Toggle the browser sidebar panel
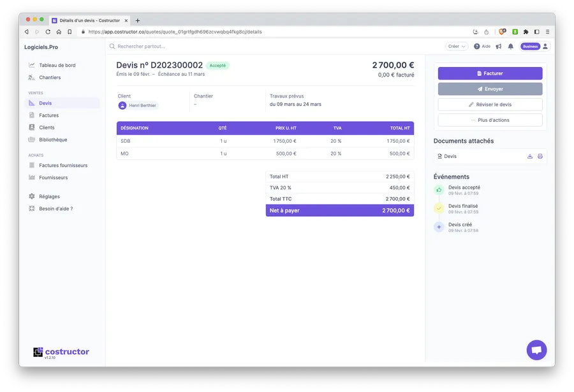 [536, 31]
